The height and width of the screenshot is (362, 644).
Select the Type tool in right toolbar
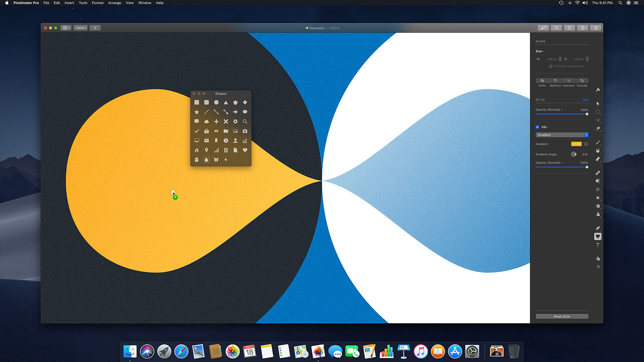[x=599, y=245]
